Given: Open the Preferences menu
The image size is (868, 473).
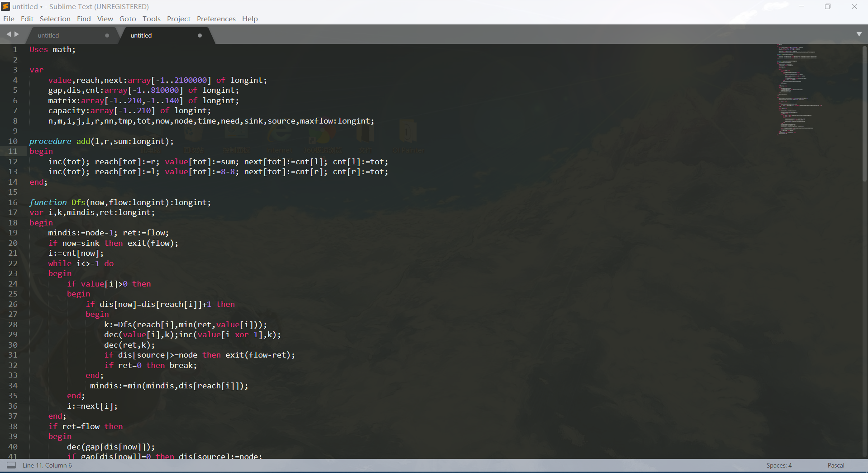Looking at the screenshot, I should point(216,19).
